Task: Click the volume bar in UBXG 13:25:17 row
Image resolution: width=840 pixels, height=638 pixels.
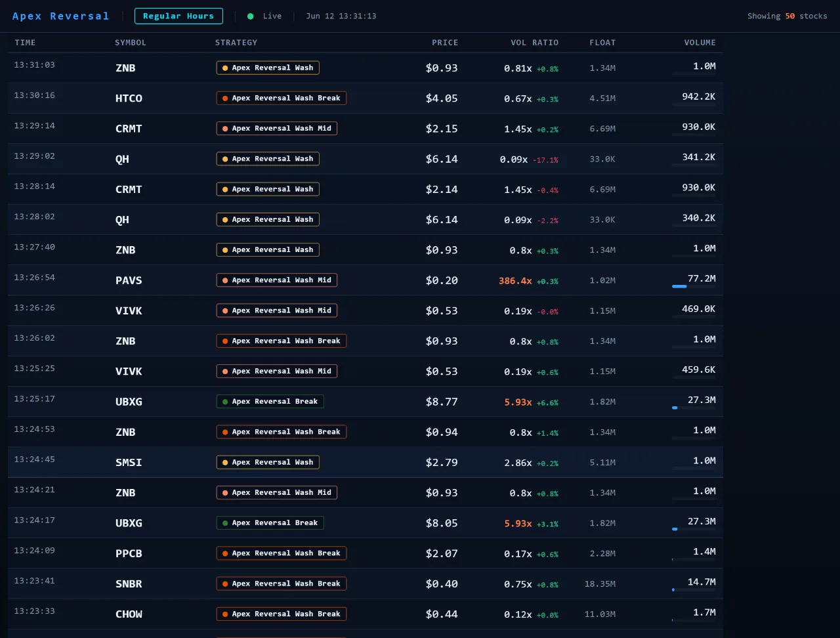Action: pos(694,408)
